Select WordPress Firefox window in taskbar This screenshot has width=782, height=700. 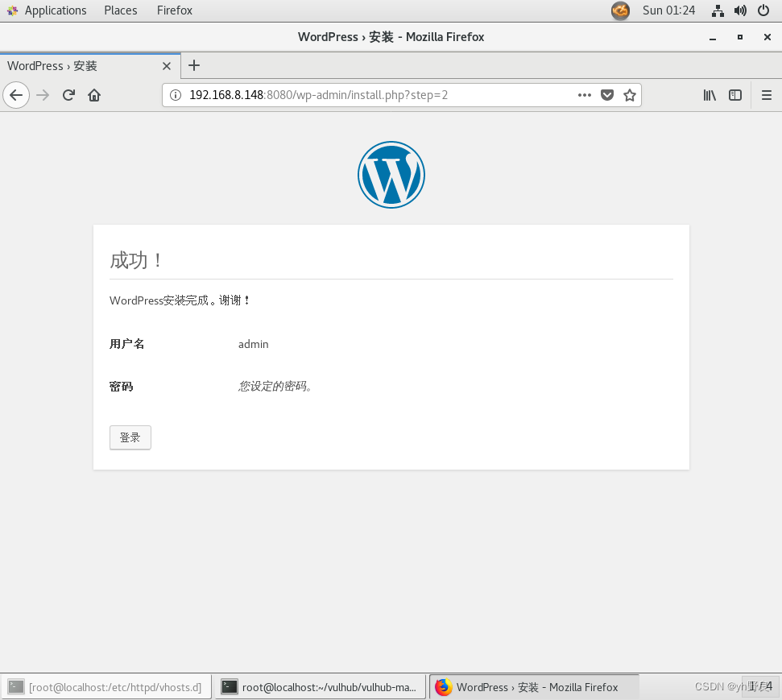[x=534, y=687]
